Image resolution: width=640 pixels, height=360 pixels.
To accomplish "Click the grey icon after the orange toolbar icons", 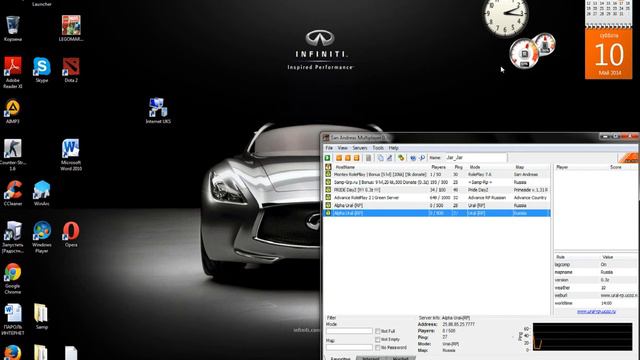I will [x=368, y=158].
